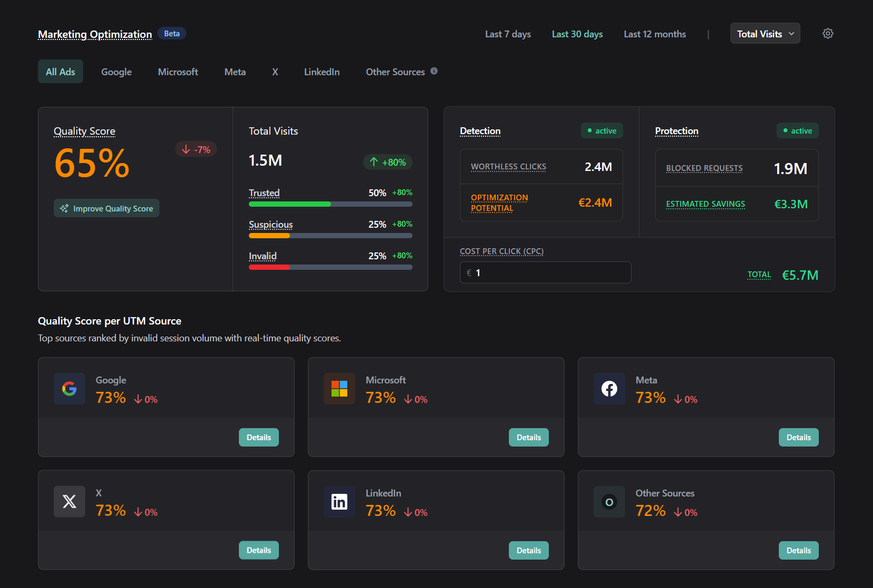
Task: Click the info icon next to Other Sources tab
Action: coord(434,71)
